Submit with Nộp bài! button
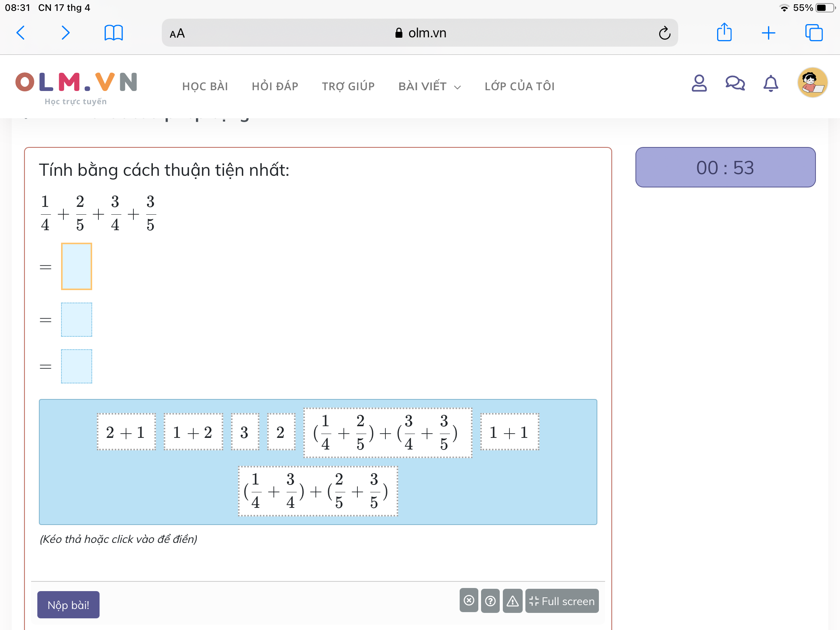This screenshot has height=630, width=840. 68,605
